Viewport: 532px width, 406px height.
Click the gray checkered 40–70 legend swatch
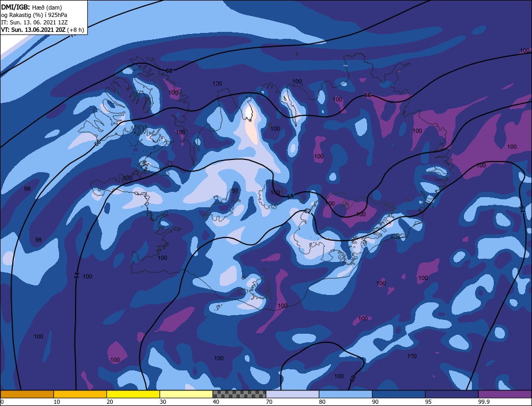coord(239,394)
